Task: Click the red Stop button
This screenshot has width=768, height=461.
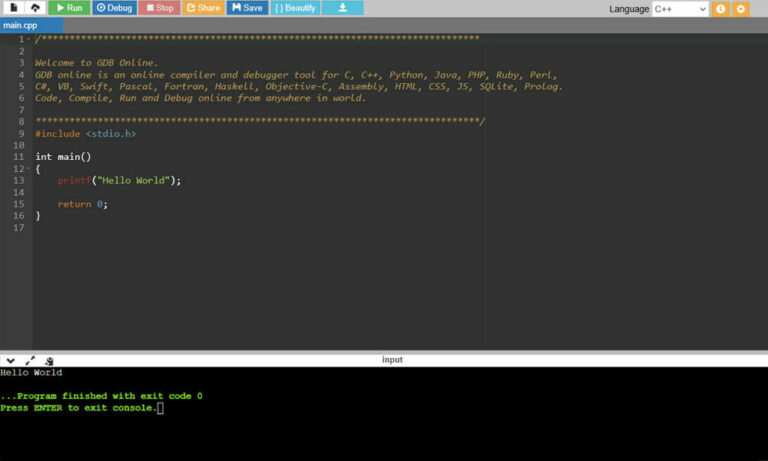Action: (160, 8)
